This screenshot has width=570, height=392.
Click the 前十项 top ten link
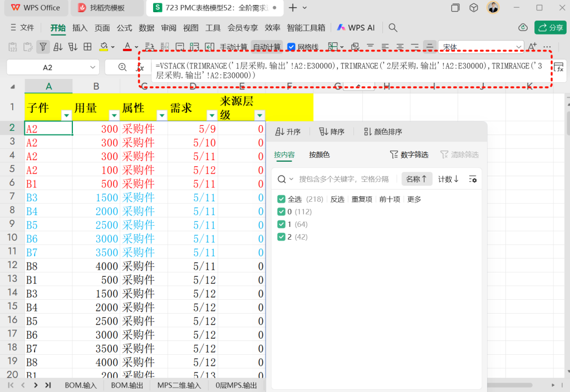pos(390,199)
